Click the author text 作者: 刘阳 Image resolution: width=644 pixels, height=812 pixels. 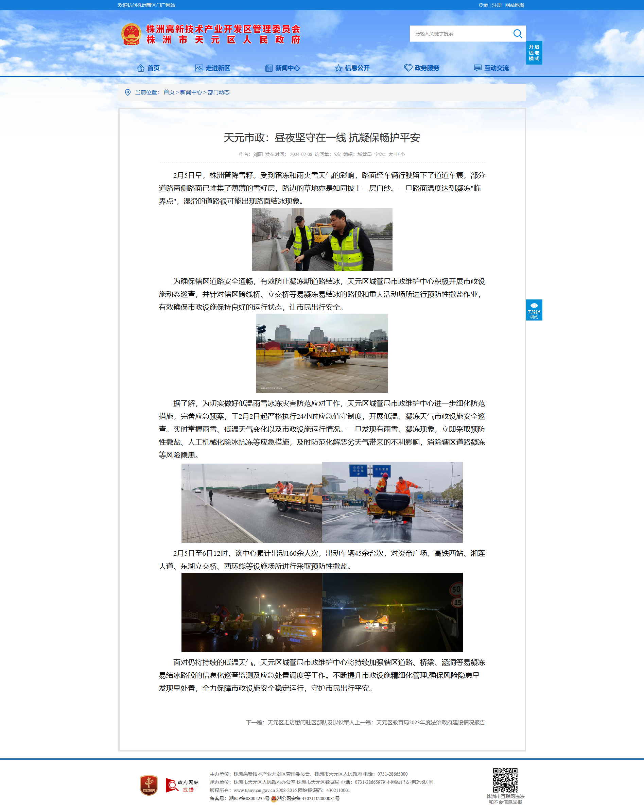250,154
